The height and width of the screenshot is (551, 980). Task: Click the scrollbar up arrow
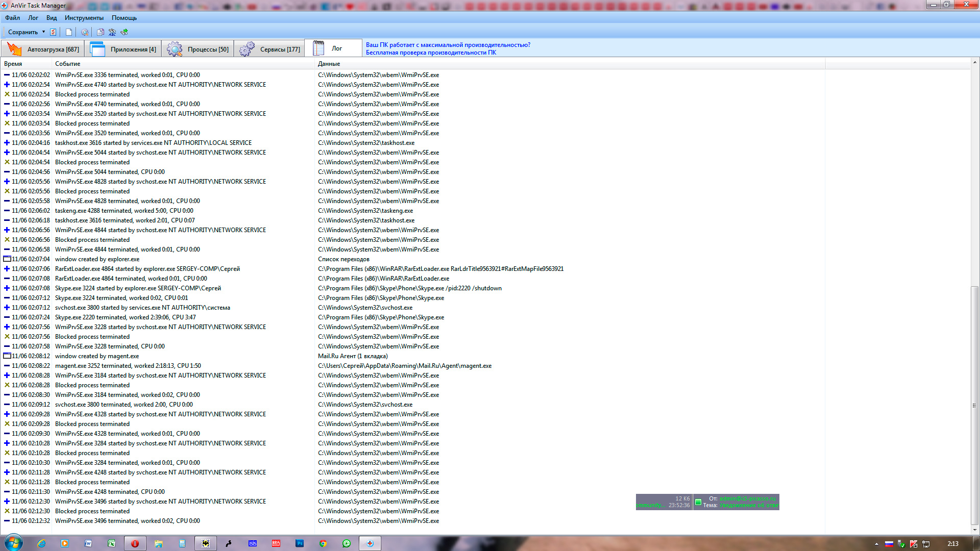click(x=974, y=62)
